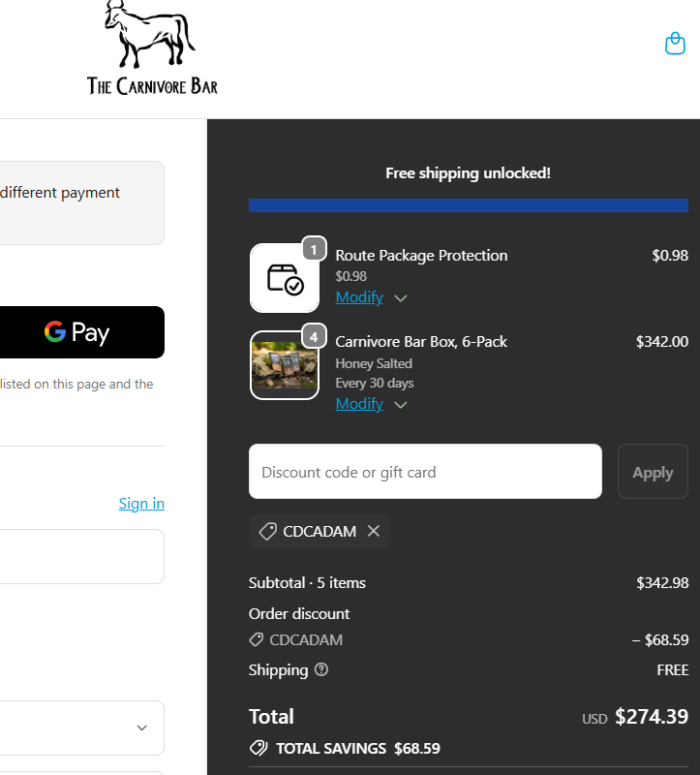
Task: Apply the discount code
Action: [653, 472]
